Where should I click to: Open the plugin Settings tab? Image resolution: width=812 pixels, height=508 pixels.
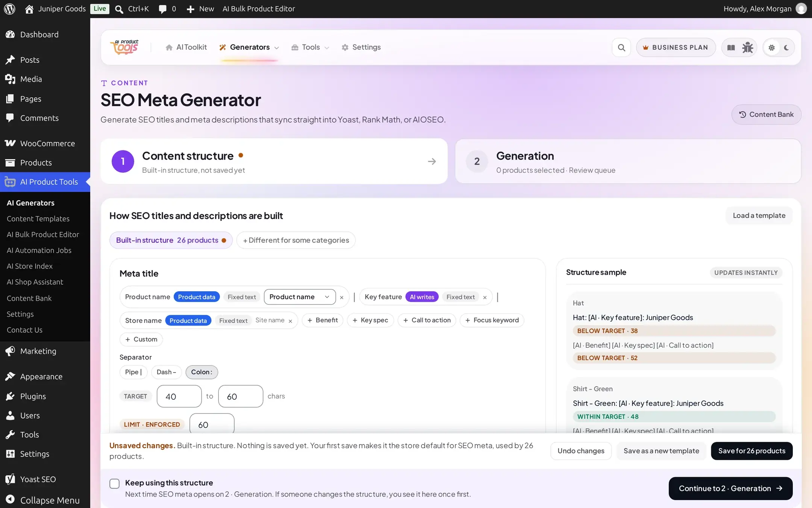pos(361,47)
